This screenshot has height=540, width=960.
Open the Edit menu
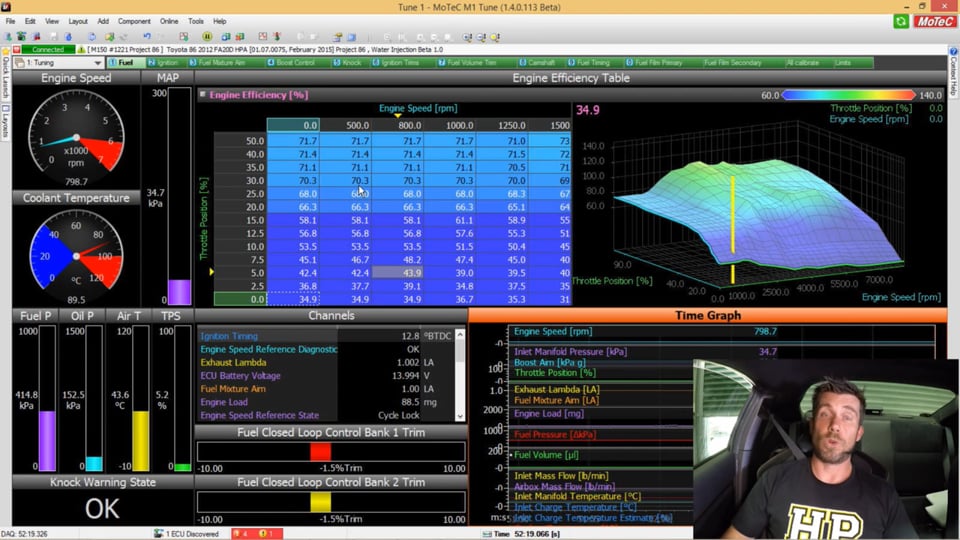30,21
